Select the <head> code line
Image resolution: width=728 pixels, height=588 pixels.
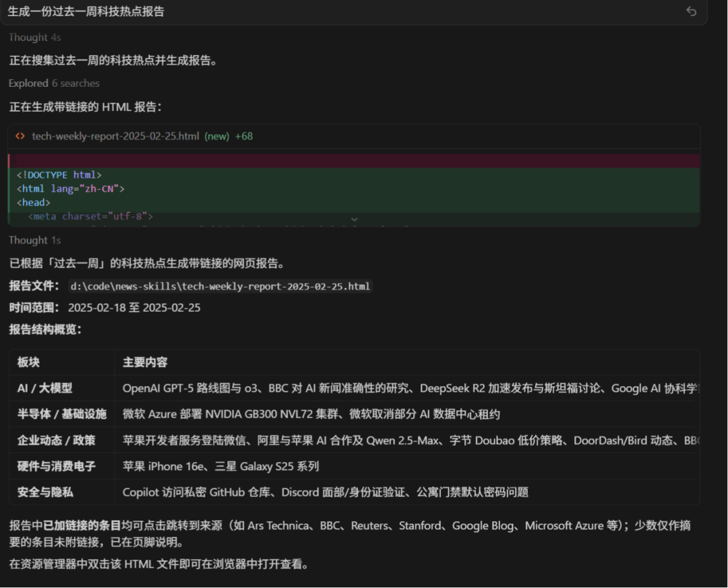click(34, 203)
